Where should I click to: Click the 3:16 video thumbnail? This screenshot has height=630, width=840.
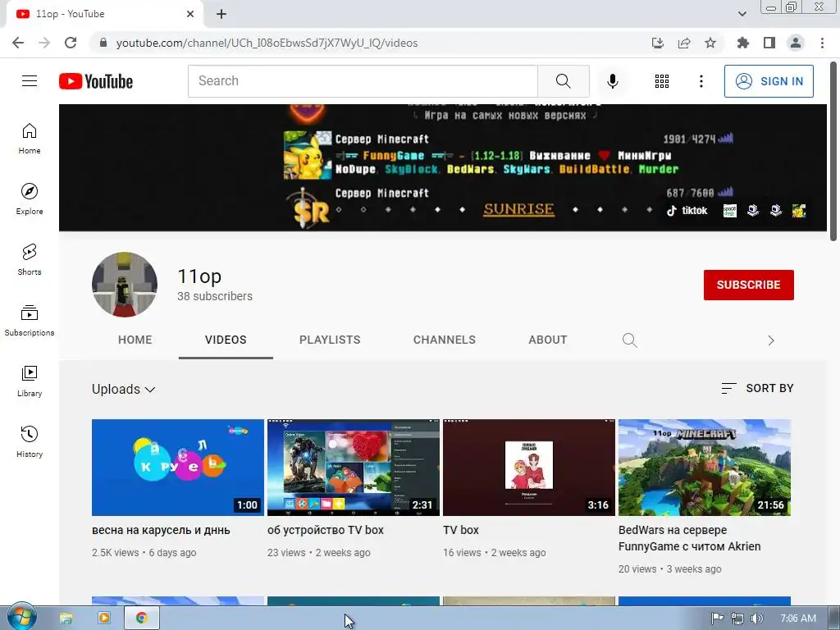[529, 467]
